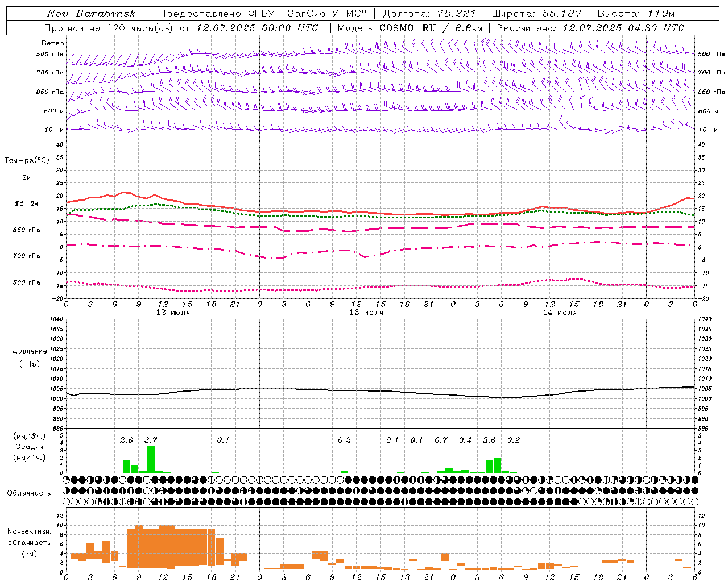Click the 700 гПа temperature legend entry
Image resolution: width=728 pixels, height=582 pixels.
27,256
